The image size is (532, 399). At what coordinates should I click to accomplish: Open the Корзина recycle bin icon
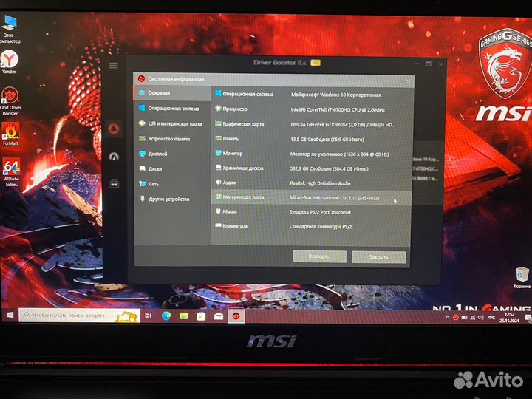[522, 278]
